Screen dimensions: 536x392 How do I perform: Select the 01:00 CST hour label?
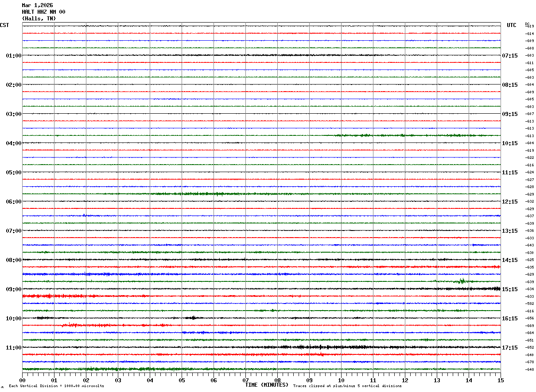(14, 56)
